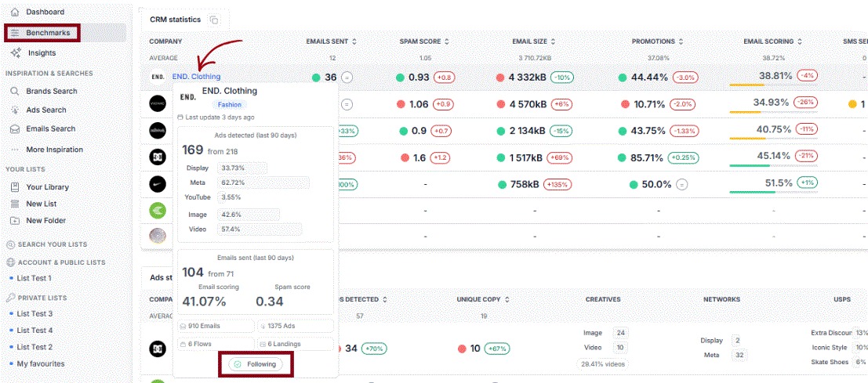868x383 pixels.
Task: Click the New Folder icon
Action: [15, 221]
